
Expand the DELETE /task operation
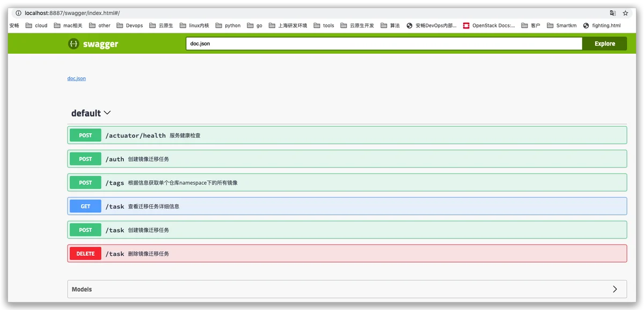click(x=347, y=254)
